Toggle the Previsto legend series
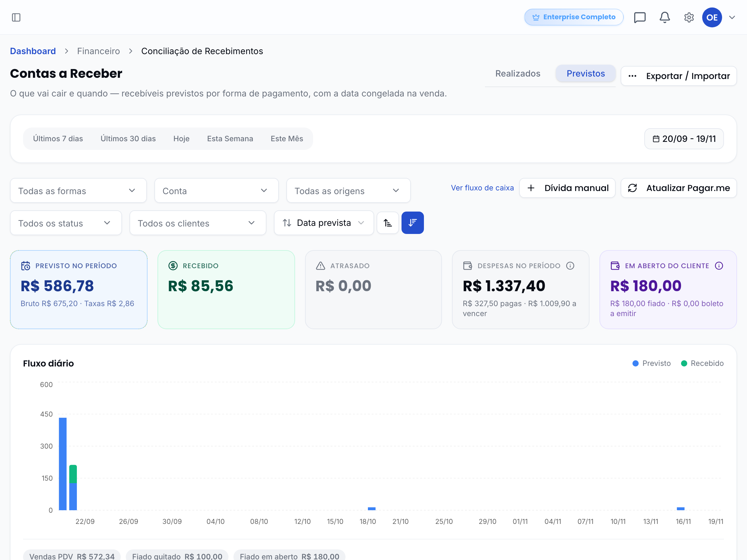 [651, 363]
